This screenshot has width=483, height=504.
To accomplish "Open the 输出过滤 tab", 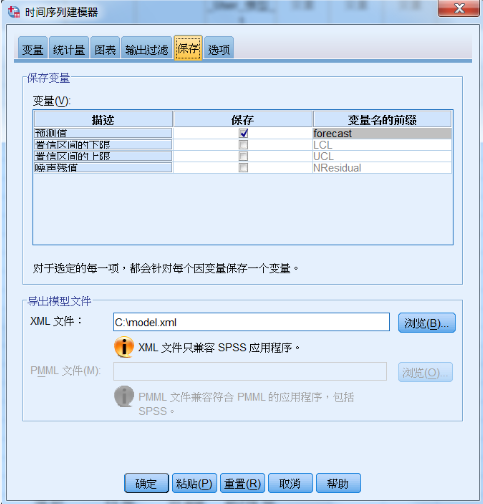I will pyautogui.click(x=147, y=49).
